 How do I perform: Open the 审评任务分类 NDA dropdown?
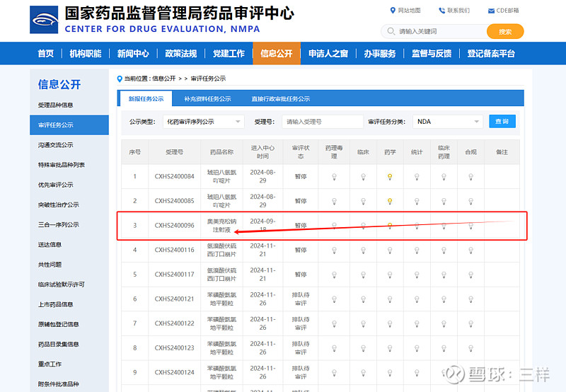(447, 122)
